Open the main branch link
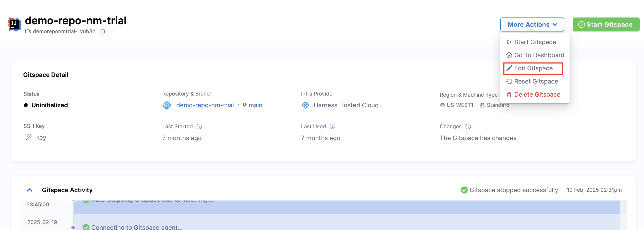 (x=255, y=105)
